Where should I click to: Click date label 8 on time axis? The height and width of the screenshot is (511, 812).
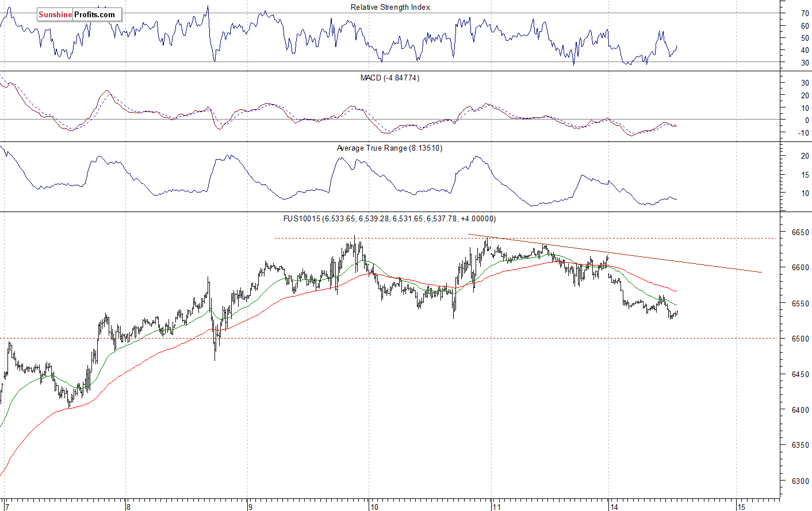point(129,507)
